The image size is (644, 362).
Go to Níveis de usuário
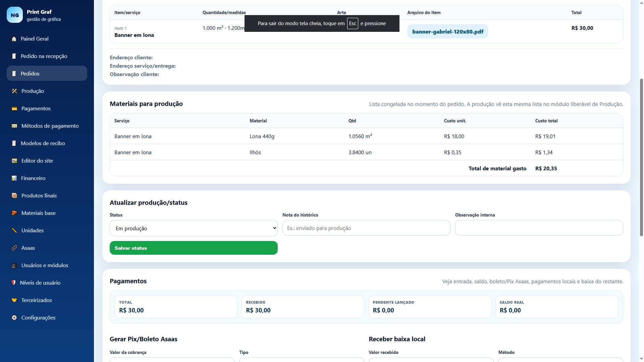(x=47, y=283)
